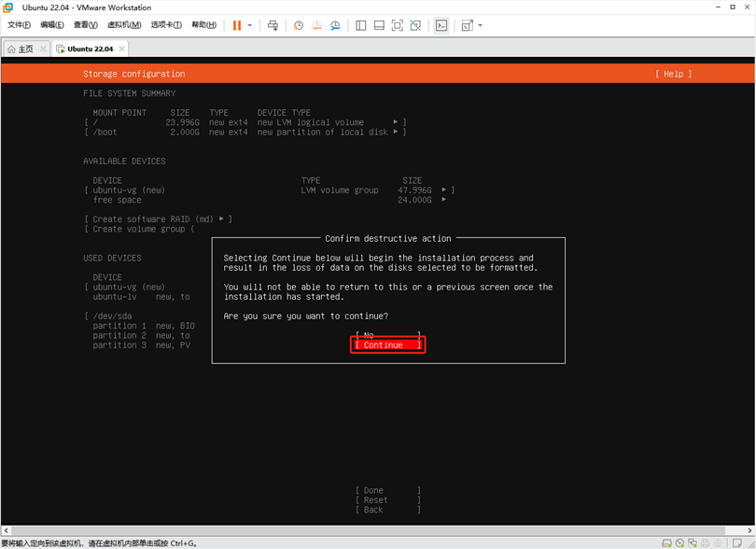Image resolution: width=756 pixels, height=549 pixels.
Task: Click the horizontal scrollbar right arrow
Action: tap(750, 530)
